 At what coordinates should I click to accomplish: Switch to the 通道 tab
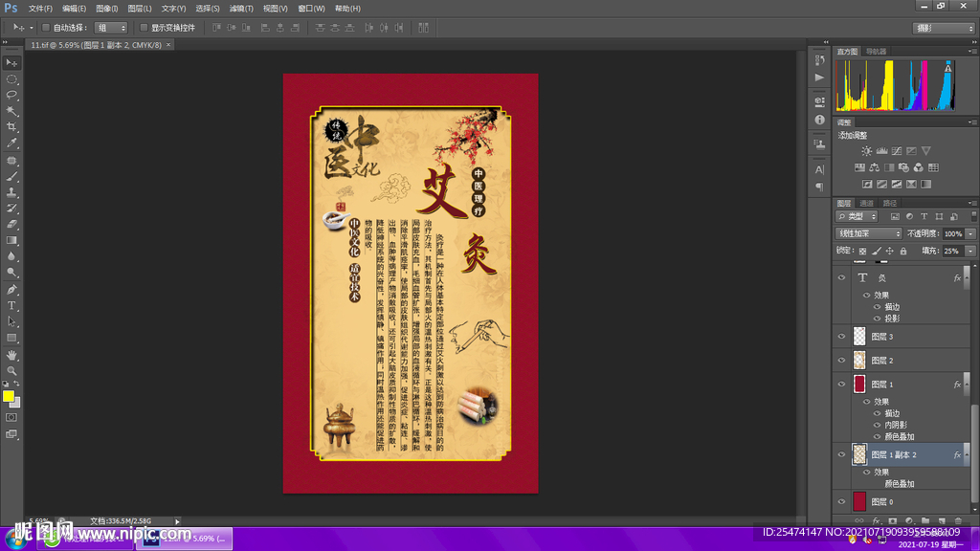(x=867, y=203)
